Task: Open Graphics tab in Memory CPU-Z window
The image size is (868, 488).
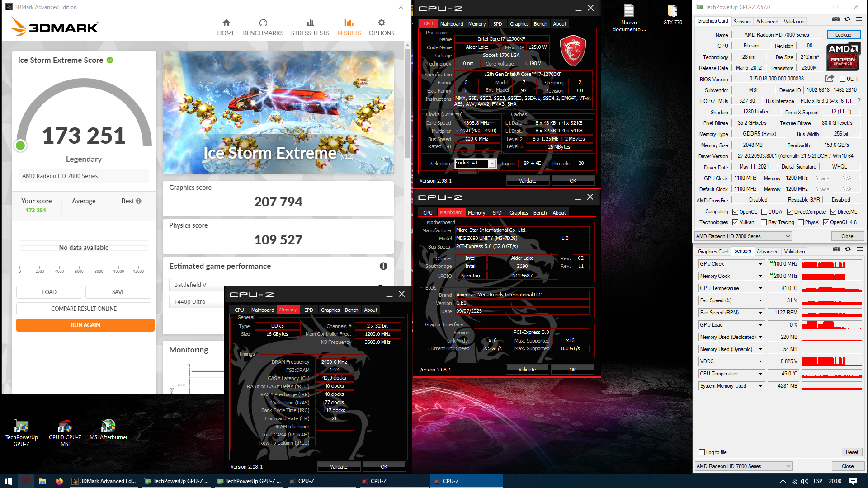Action: coord(330,310)
